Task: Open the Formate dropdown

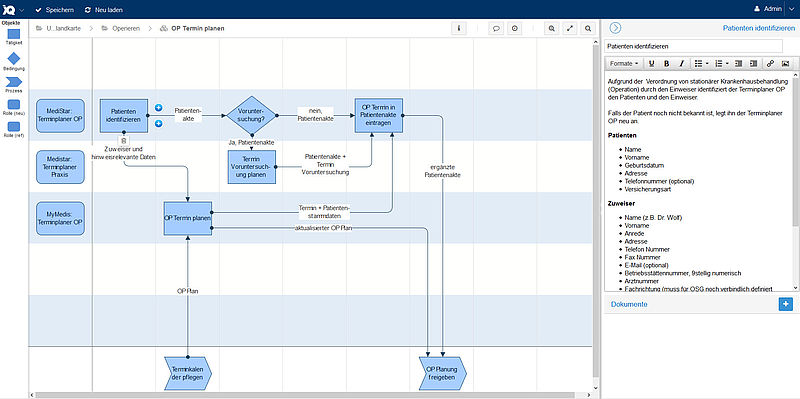Action: click(624, 64)
